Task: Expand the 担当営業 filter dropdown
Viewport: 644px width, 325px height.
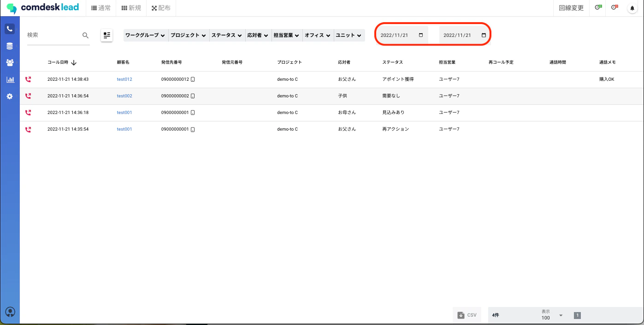Action: pyautogui.click(x=287, y=36)
